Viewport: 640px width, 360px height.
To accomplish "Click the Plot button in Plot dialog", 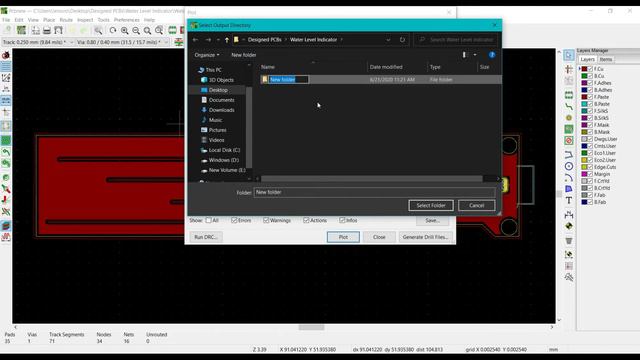I will [343, 237].
